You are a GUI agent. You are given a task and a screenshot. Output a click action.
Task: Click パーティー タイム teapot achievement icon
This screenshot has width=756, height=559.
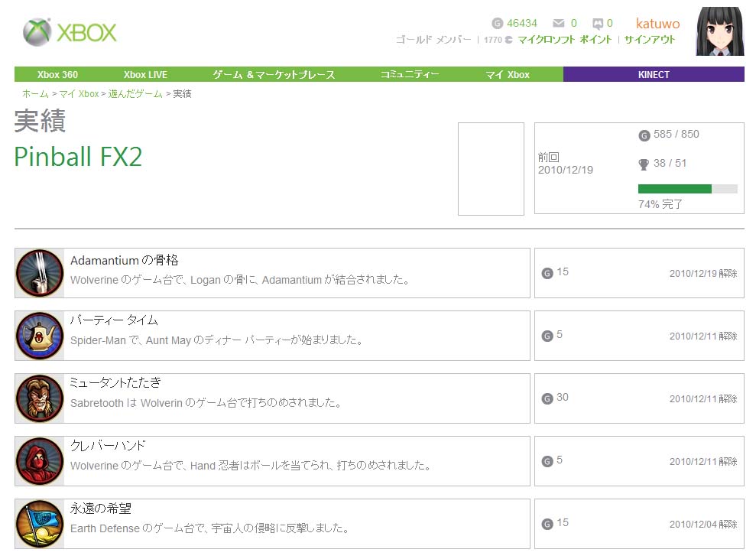tap(40, 336)
